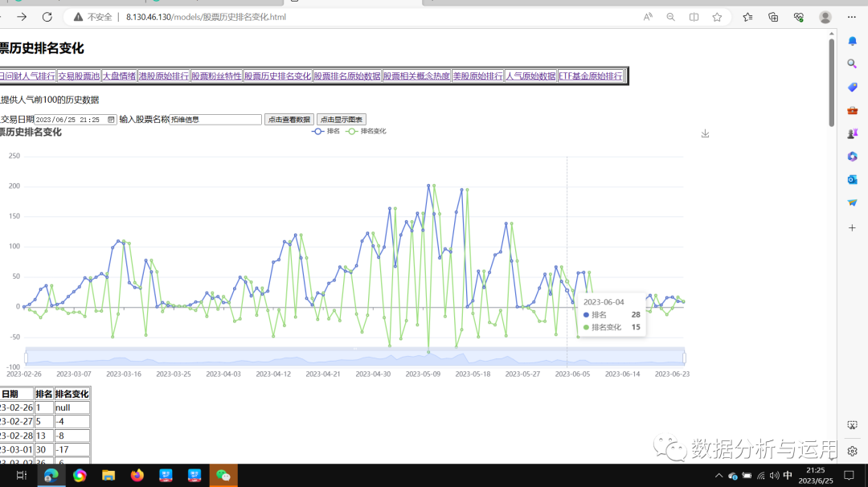The width and height of the screenshot is (868, 487).
Task: Switch the input method language indicator
Action: (788, 476)
